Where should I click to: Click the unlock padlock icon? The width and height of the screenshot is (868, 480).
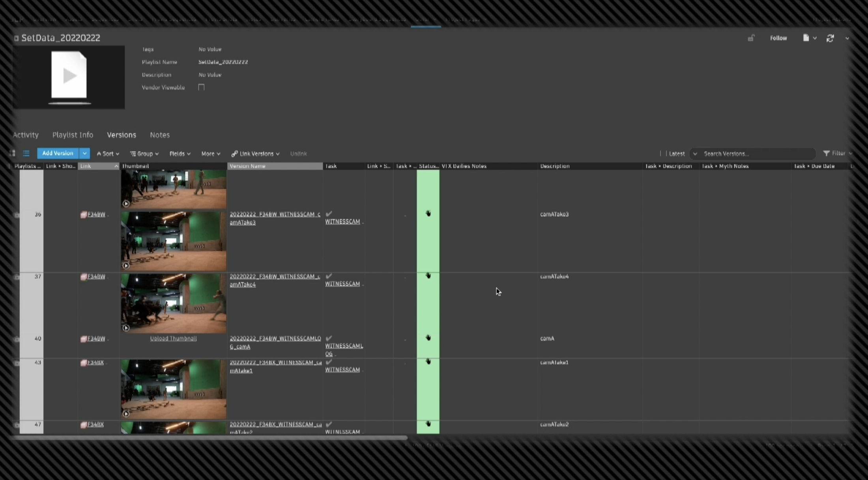coord(751,38)
